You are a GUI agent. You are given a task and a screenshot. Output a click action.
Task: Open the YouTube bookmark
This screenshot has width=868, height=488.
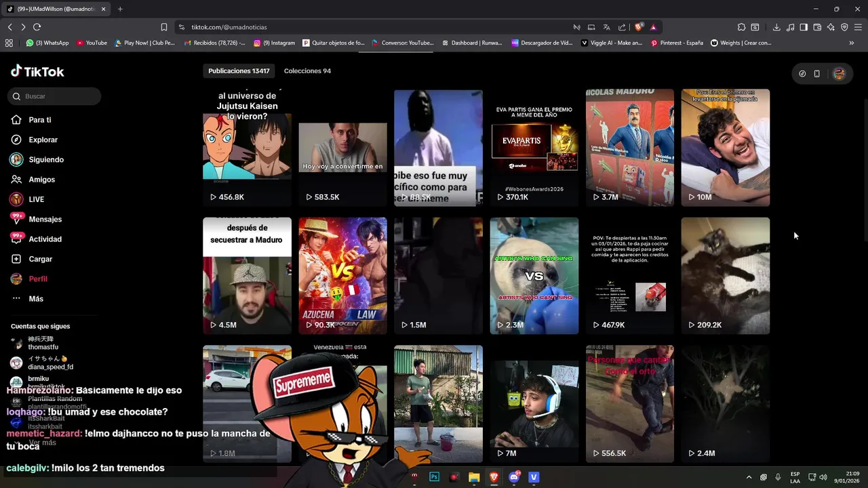[x=92, y=43]
